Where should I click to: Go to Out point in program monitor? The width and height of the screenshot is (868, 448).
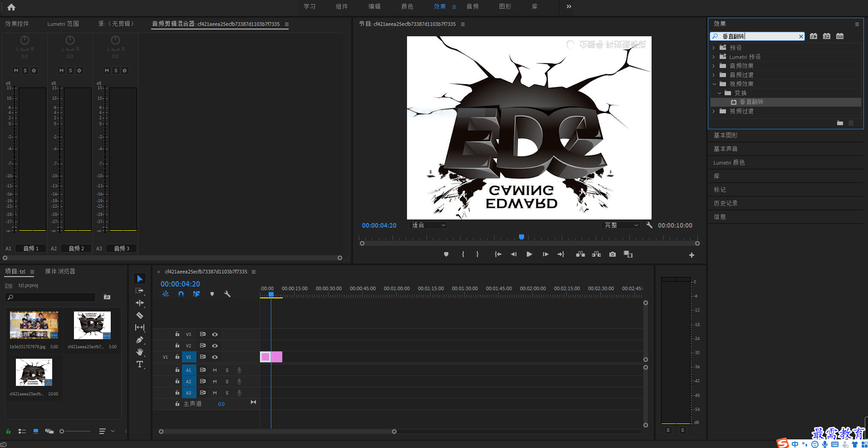(561, 254)
